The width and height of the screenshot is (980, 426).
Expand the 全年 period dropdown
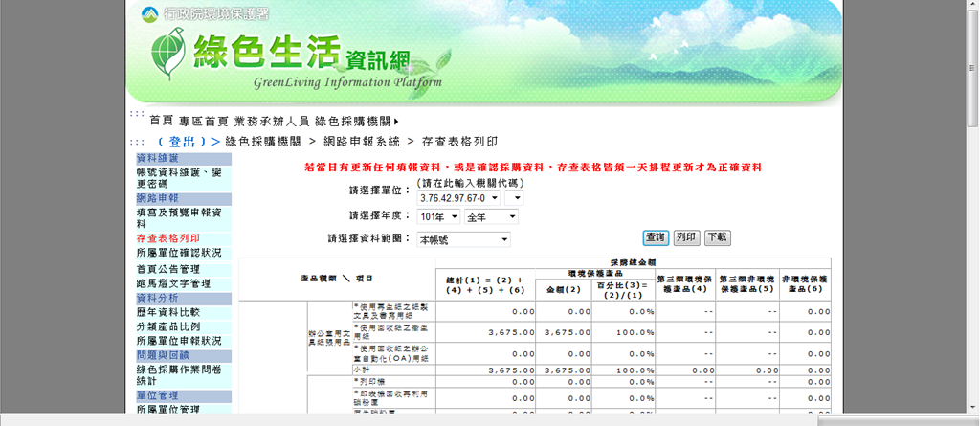(490, 217)
